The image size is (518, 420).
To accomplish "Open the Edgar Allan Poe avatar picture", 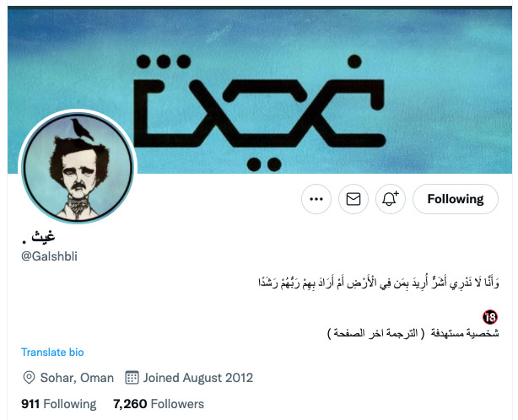I will pos(78,168).
